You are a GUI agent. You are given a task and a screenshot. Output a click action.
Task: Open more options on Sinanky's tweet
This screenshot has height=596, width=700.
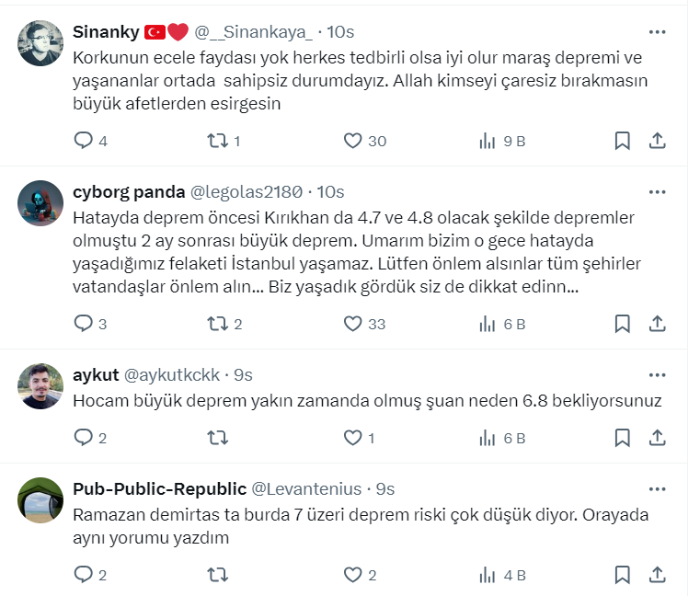pos(657,31)
